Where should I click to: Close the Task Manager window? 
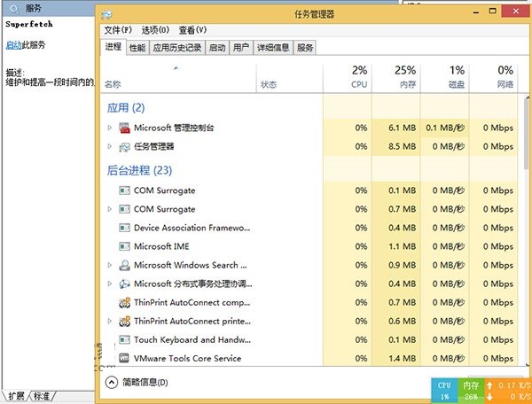click(516, 12)
